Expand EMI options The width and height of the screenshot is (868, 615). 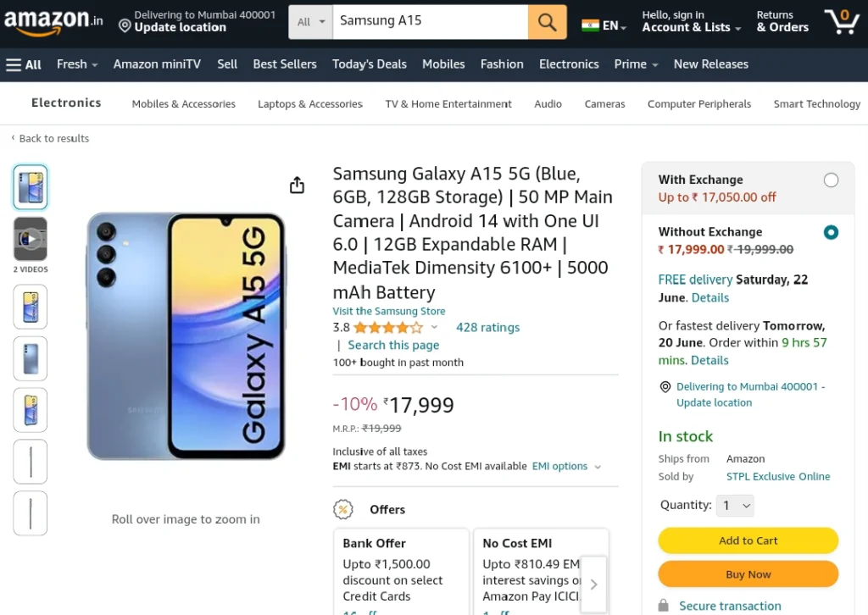pyautogui.click(x=566, y=466)
